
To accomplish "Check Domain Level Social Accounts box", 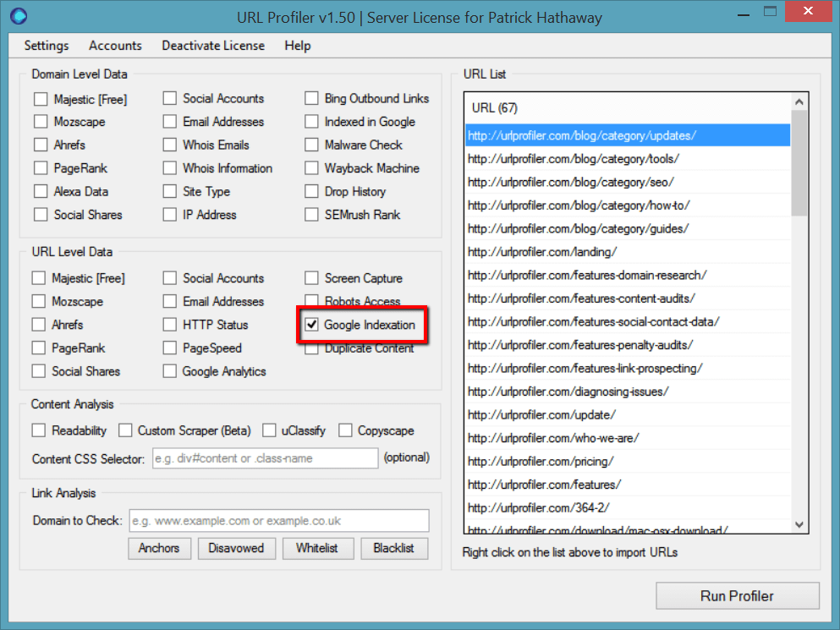I will [x=170, y=99].
